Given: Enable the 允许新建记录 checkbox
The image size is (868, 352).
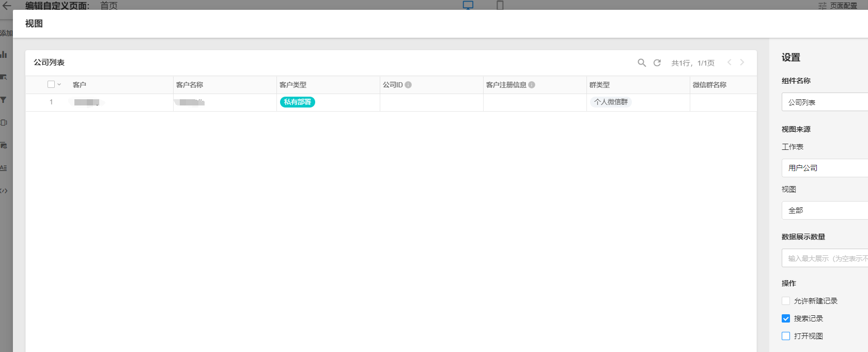Looking at the screenshot, I should tap(786, 301).
